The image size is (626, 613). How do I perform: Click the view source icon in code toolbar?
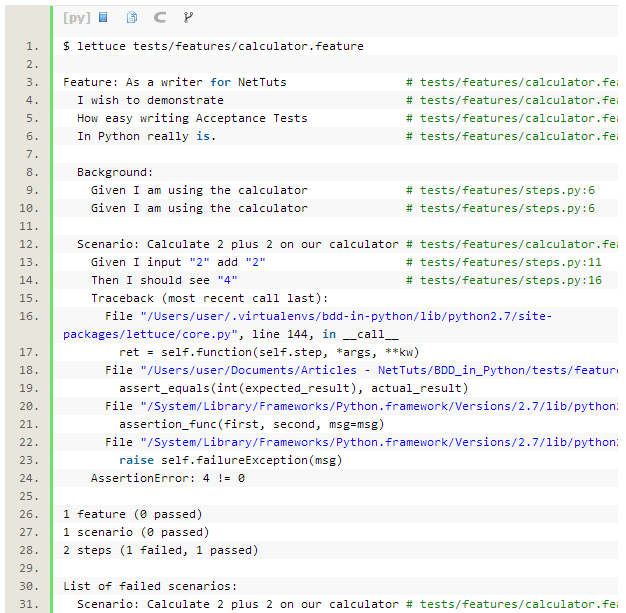(x=103, y=17)
